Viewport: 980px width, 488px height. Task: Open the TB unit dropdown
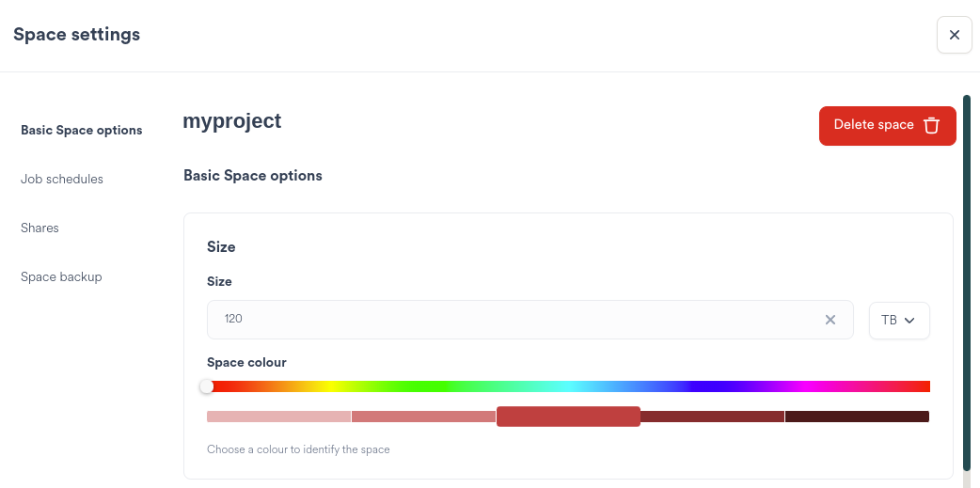click(898, 320)
